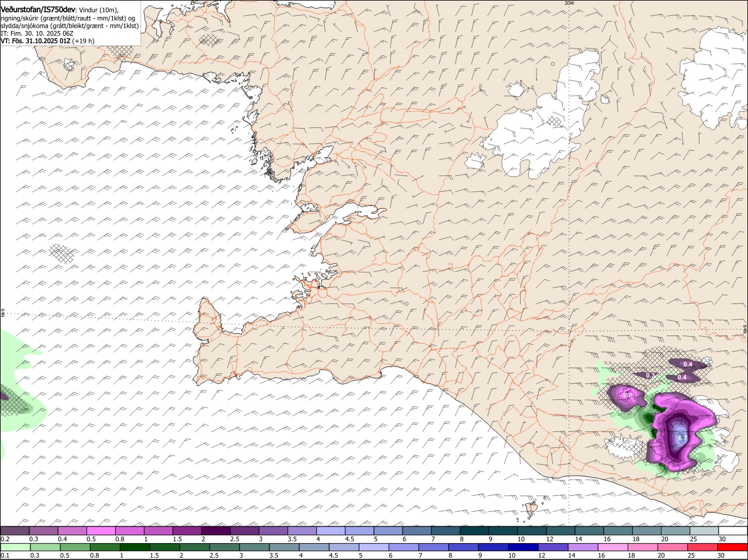Image resolution: width=748 pixels, height=560 pixels.
Task: Pick the navy blue rain swatch between 10 and 12
Action: [522, 547]
